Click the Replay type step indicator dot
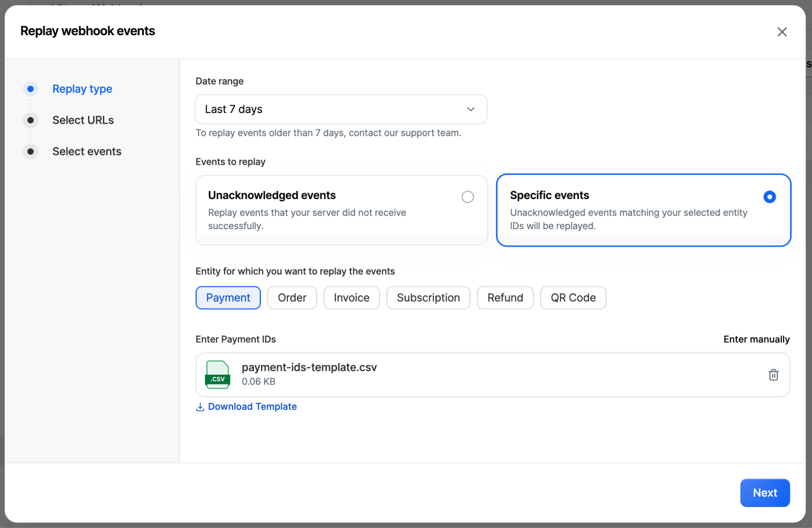 pyautogui.click(x=31, y=89)
